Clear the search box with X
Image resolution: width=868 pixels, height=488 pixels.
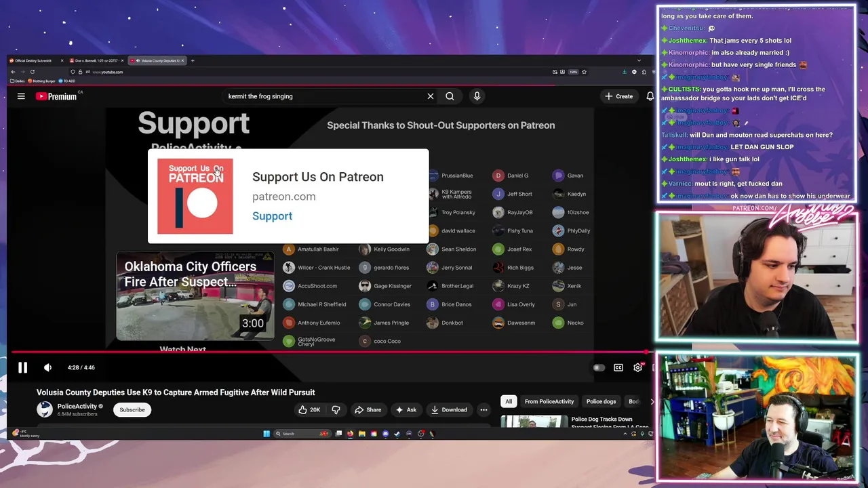430,96
